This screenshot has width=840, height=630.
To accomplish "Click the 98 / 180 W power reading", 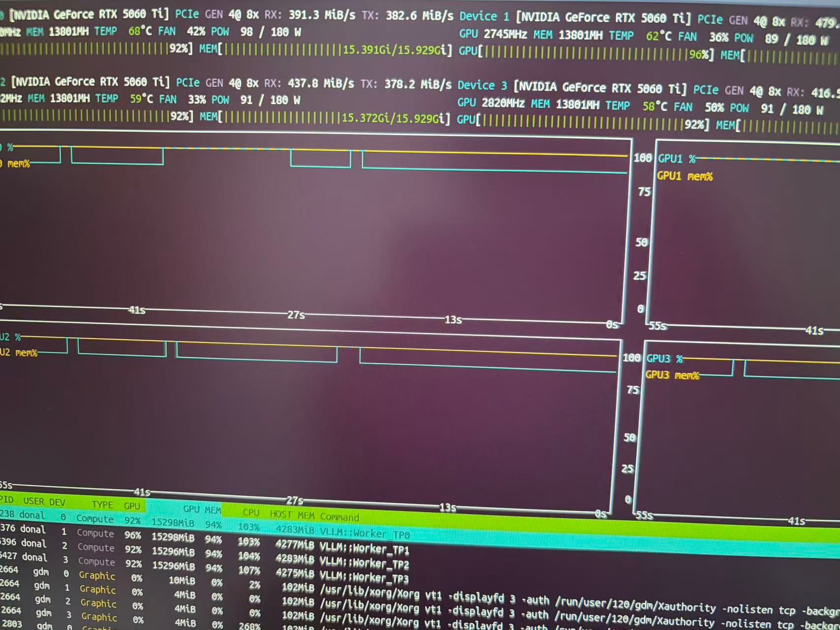I will (x=271, y=32).
